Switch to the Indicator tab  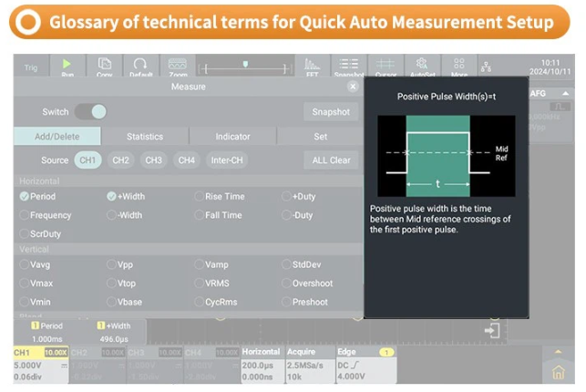(x=232, y=137)
